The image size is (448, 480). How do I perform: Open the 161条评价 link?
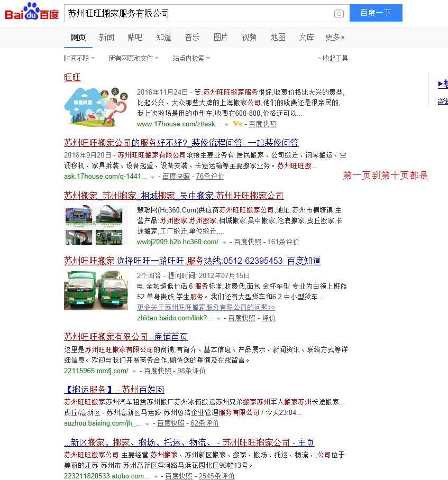(284, 242)
